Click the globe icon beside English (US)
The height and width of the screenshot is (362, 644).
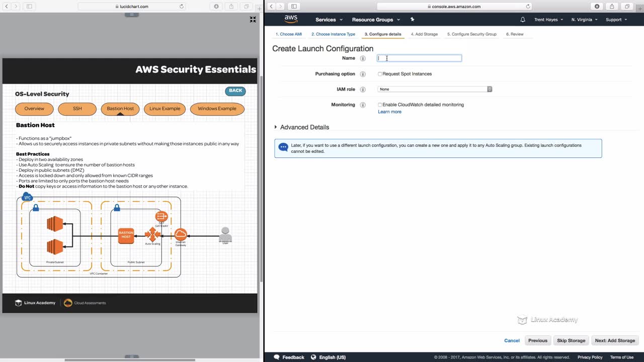click(x=313, y=357)
